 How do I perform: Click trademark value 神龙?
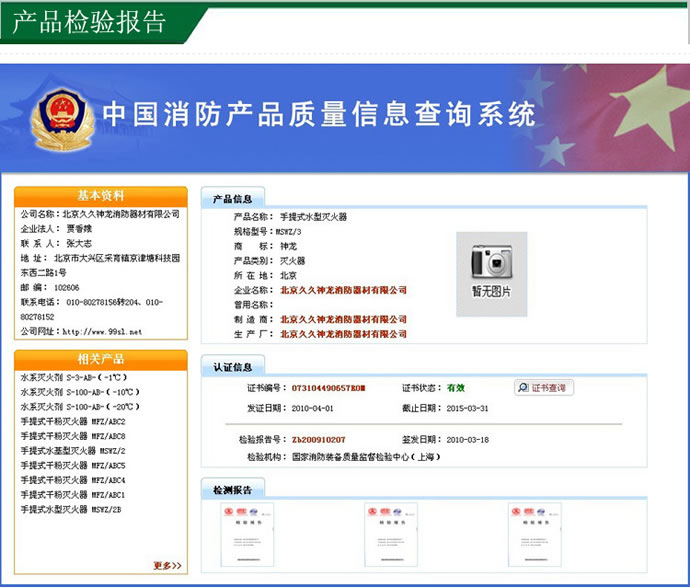289,246
